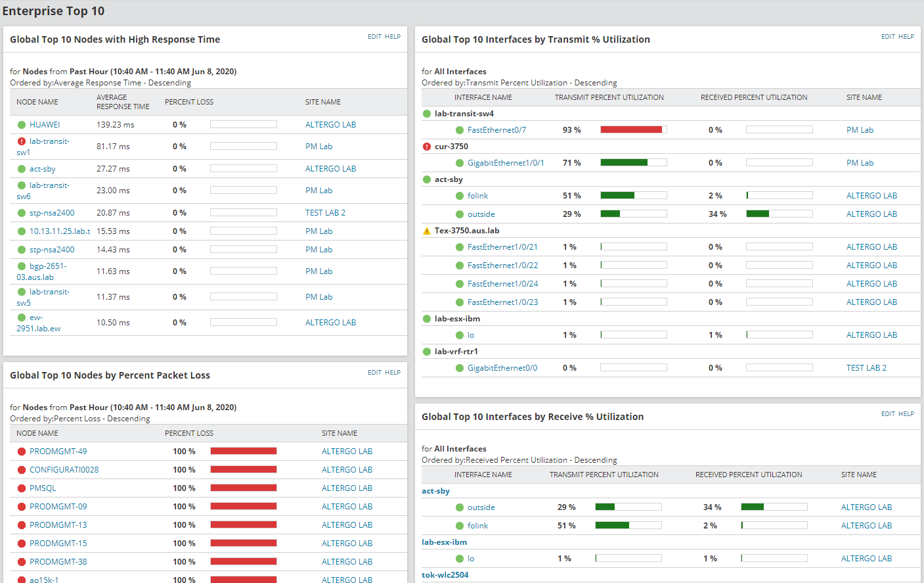This screenshot has width=924, height=583.
Task: Click the red alert icon beside cur-3750
Action: point(427,147)
